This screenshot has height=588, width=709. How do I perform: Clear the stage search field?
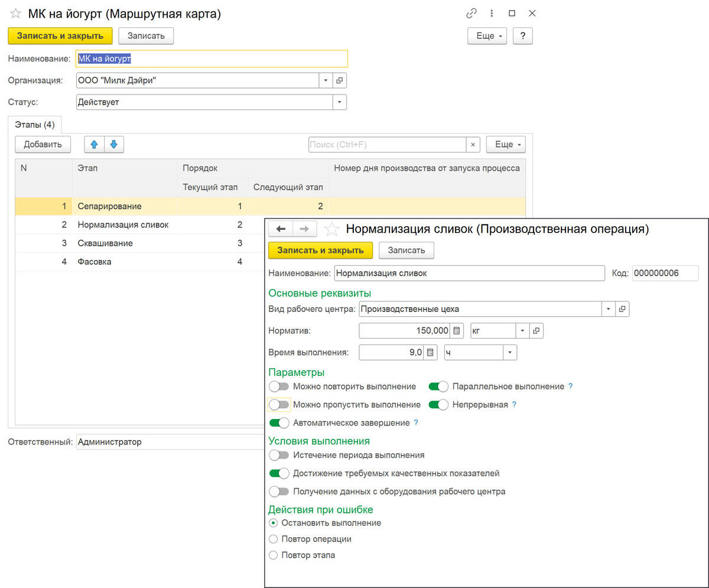pyautogui.click(x=473, y=144)
